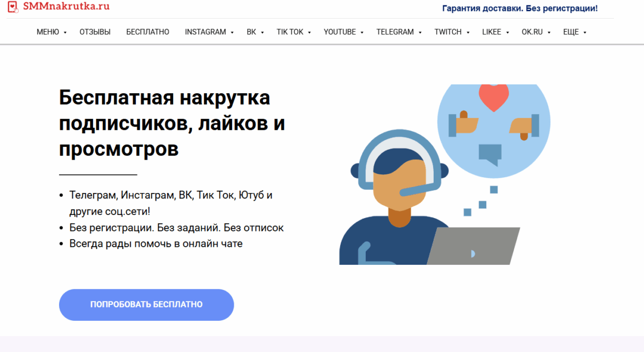Click the SMMnakrutka.ru site title link

(x=66, y=6)
